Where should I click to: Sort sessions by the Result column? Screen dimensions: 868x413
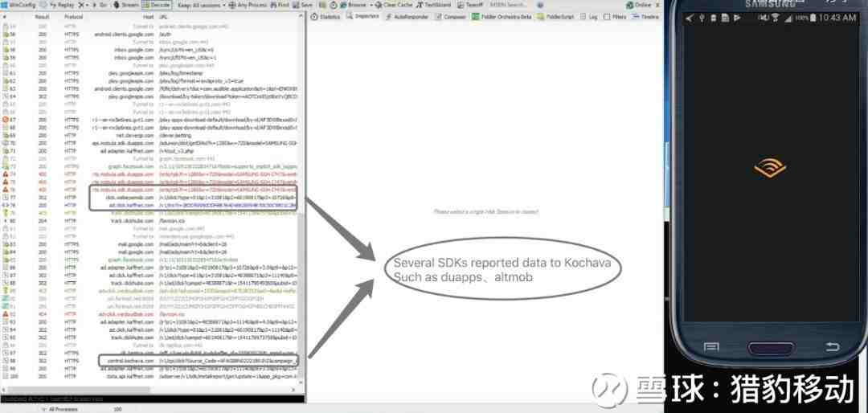[x=42, y=17]
